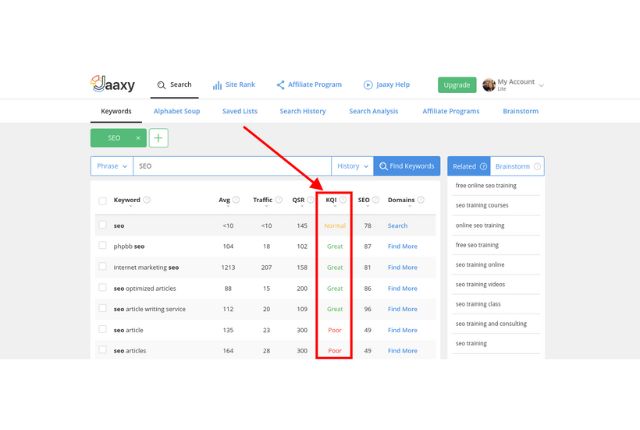Click the Jaaxy logo
This screenshot has width=640, height=430.
click(113, 84)
